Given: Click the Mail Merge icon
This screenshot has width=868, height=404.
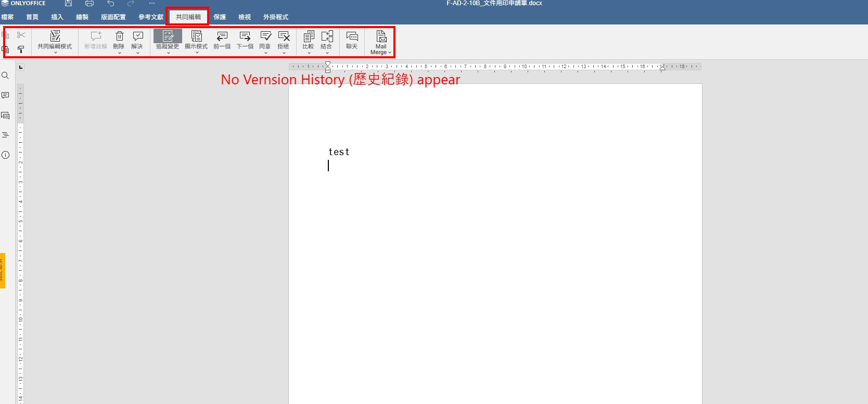Looking at the screenshot, I should pos(381,36).
